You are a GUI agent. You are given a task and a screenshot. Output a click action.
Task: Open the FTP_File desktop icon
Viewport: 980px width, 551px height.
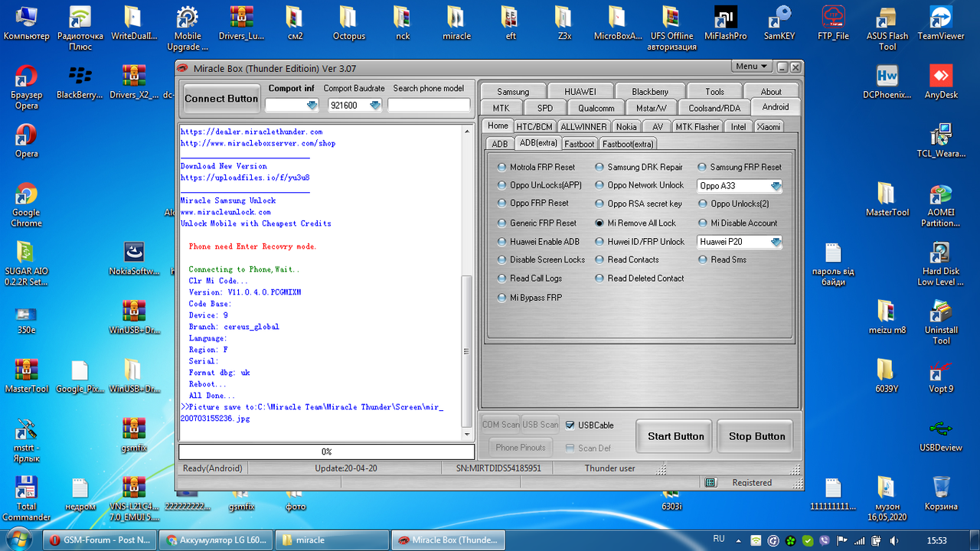833,23
